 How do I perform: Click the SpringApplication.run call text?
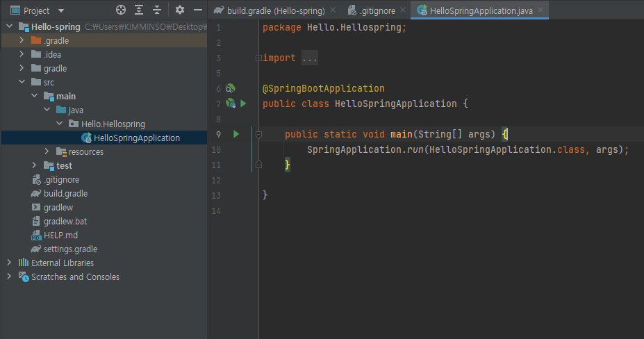(x=365, y=149)
